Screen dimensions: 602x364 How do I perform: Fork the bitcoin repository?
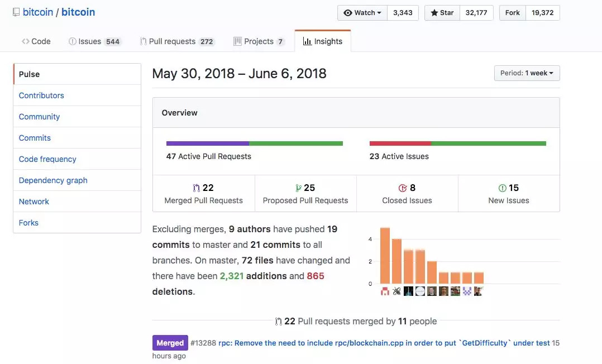(512, 13)
